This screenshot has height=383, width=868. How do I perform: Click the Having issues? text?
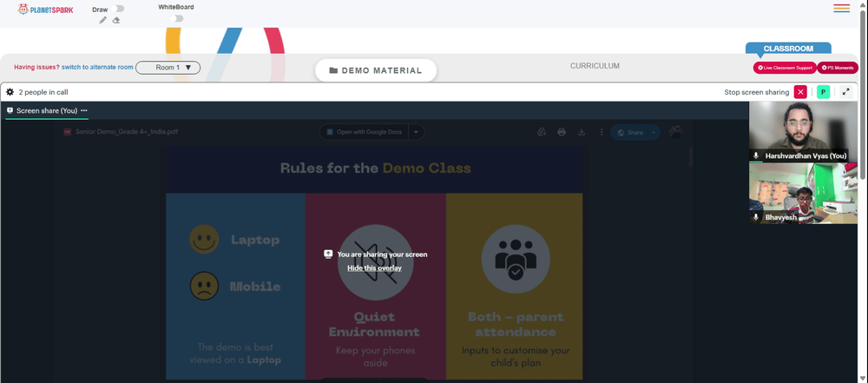pos(36,67)
